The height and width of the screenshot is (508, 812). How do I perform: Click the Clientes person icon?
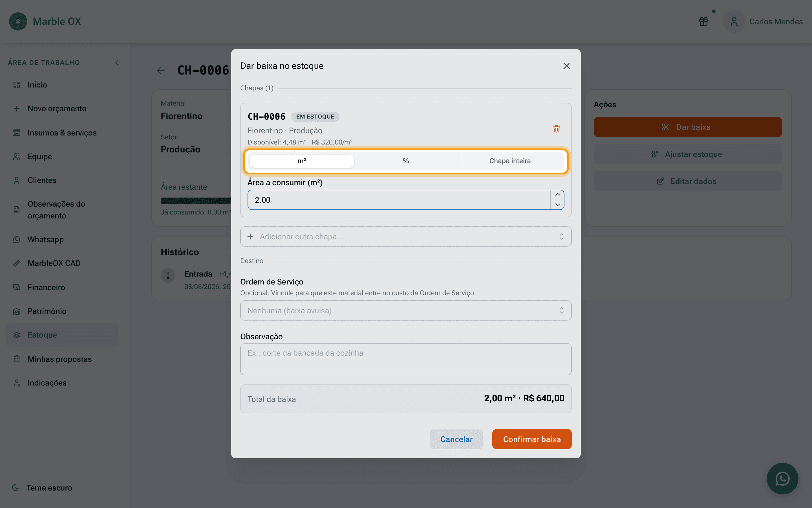click(x=16, y=180)
